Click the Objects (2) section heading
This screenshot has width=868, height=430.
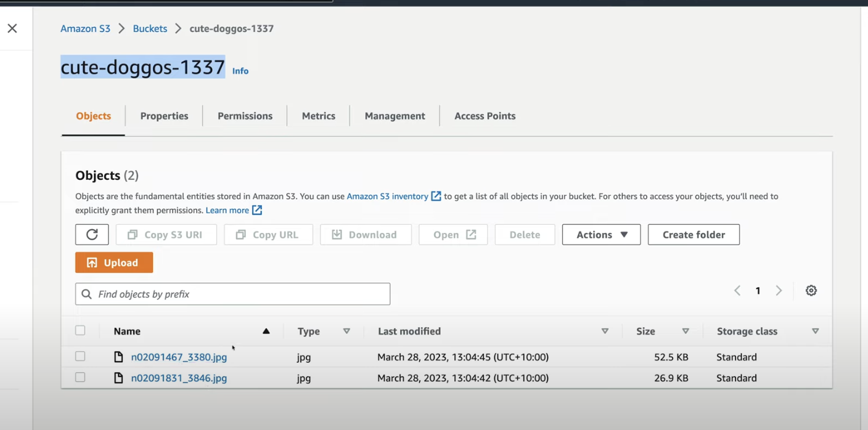tap(107, 176)
